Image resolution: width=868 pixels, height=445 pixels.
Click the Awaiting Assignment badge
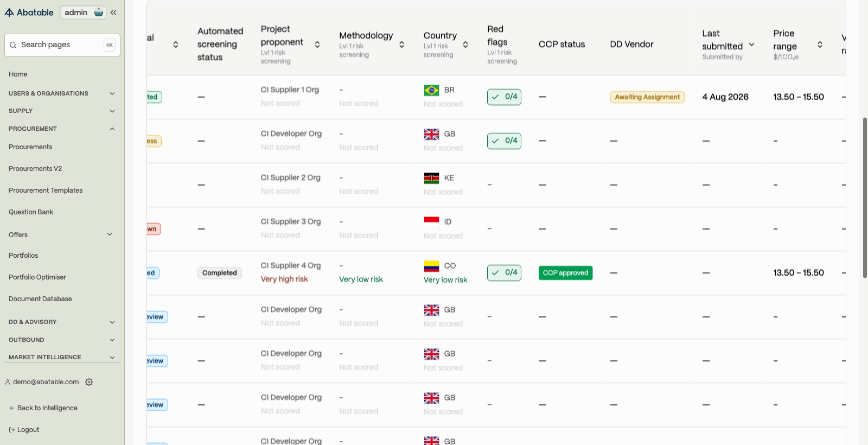pyautogui.click(x=647, y=97)
